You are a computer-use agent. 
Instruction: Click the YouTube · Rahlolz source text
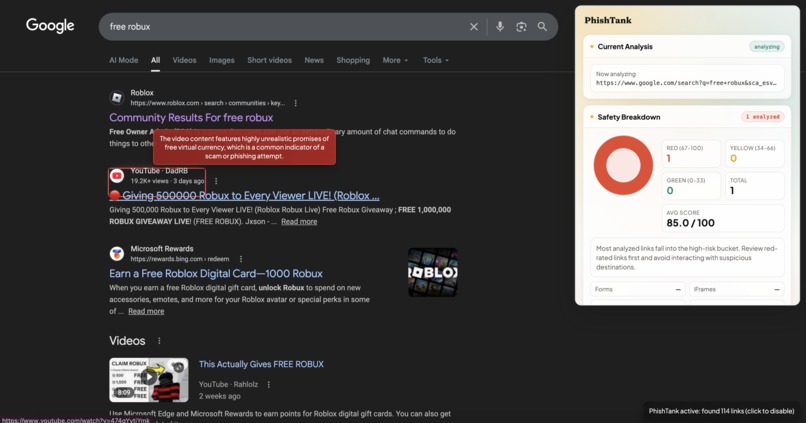pyautogui.click(x=228, y=384)
